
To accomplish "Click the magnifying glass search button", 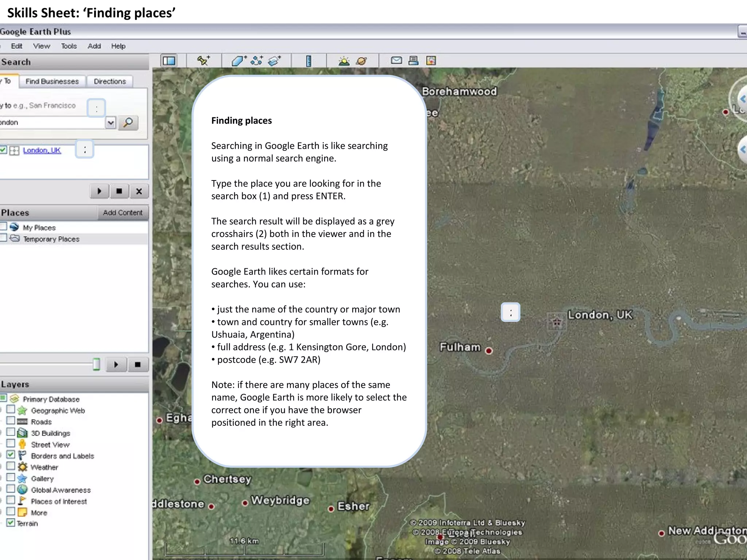I will [x=128, y=122].
